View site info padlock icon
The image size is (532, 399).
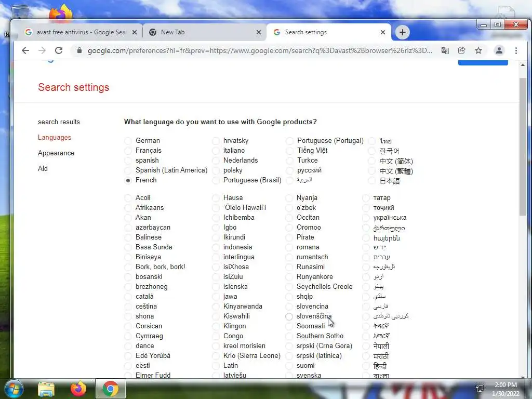pyautogui.click(x=79, y=50)
